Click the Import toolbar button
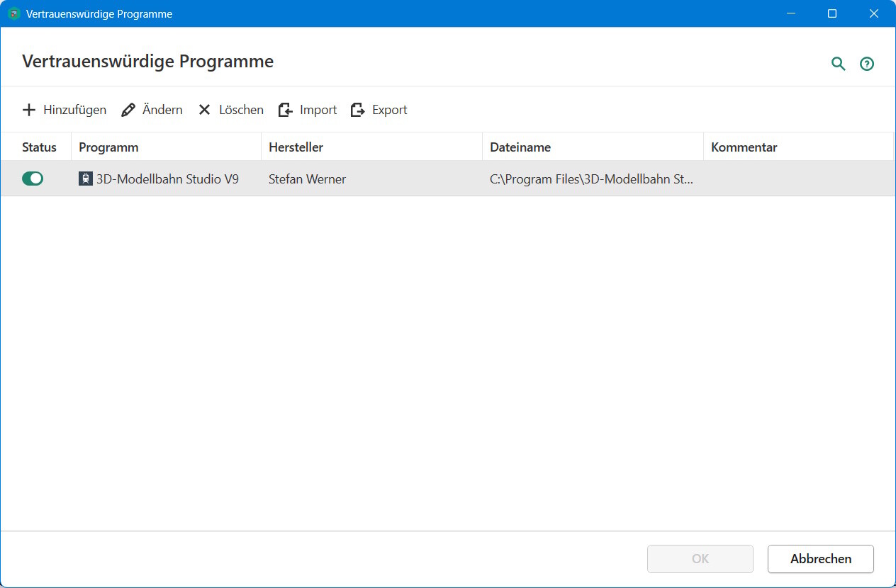 pos(308,110)
